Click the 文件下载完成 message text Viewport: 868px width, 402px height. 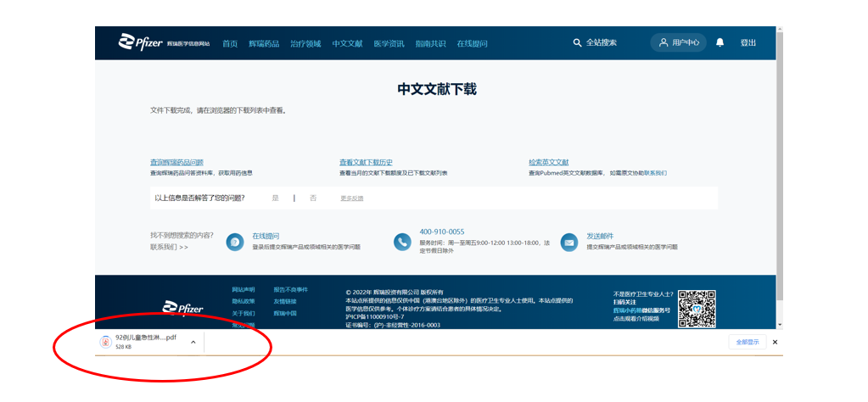click(219, 110)
